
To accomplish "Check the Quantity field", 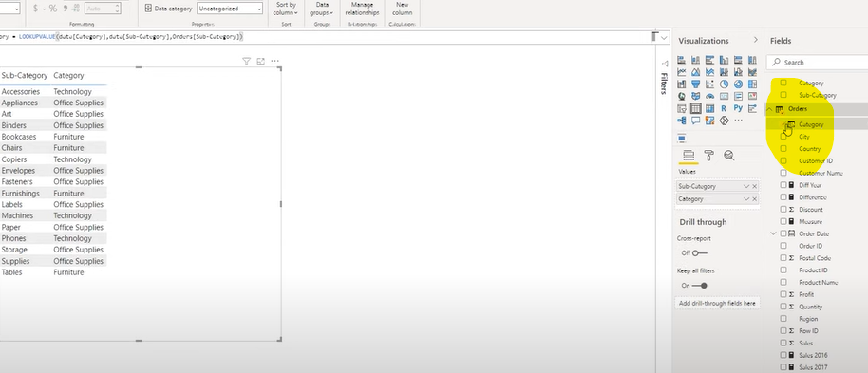I will 783,307.
